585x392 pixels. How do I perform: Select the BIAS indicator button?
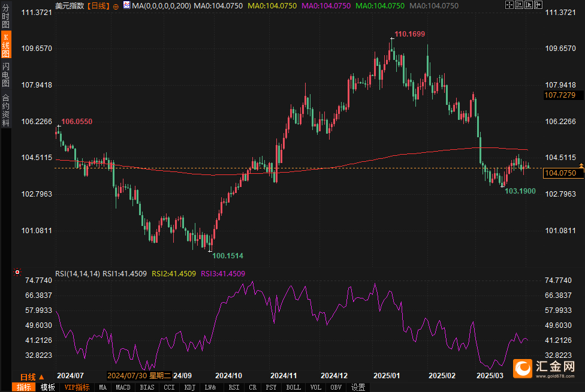[147, 387]
